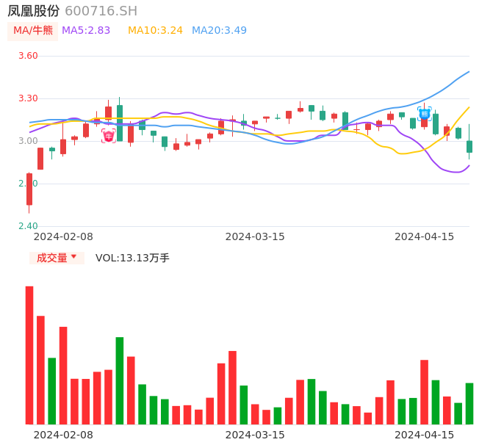Click the 2024-04-15 date under volume chart
504x445 pixels.
coord(425,435)
